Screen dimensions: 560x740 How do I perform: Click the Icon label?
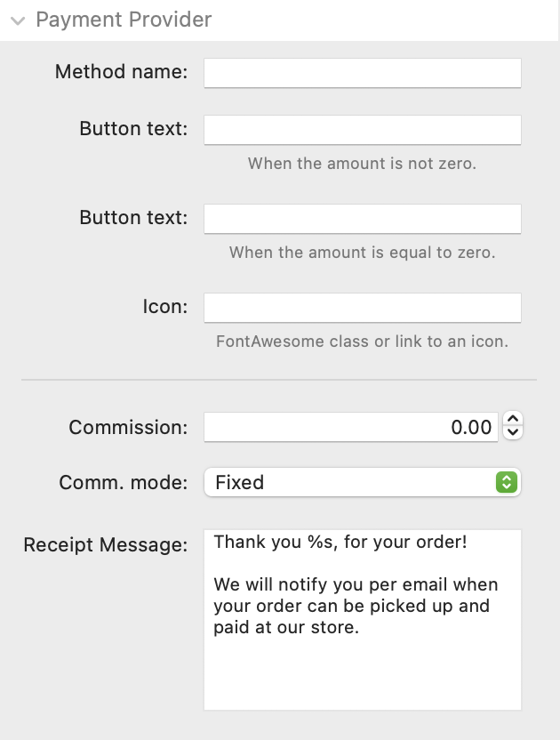164,307
